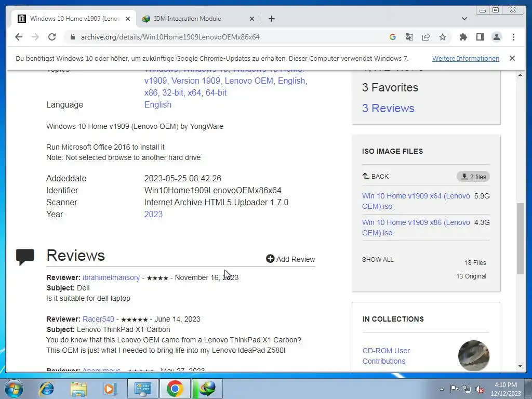Viewport: 532px width, 399px height.
Task: Open the Chrome three-dot menu
Action: tap(513, 37)
